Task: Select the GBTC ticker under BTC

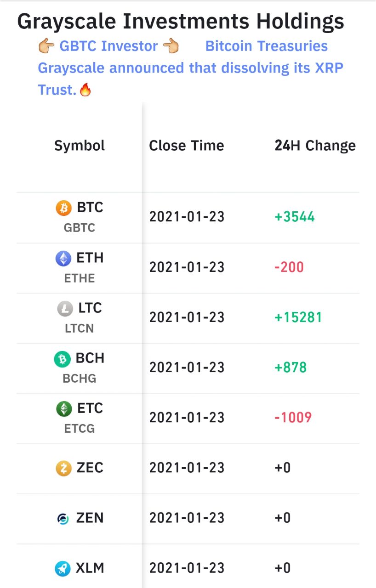Action: [80, 228]
